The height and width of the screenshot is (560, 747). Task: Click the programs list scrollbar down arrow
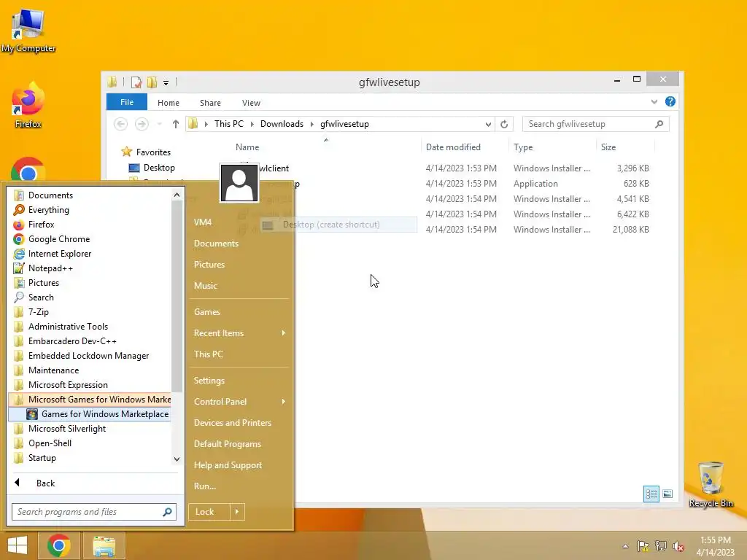click(x=177, y=459)
